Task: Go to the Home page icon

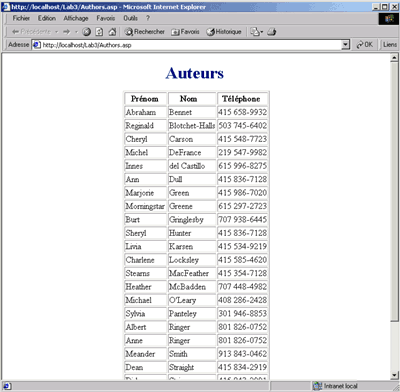Action: (112, 32)
